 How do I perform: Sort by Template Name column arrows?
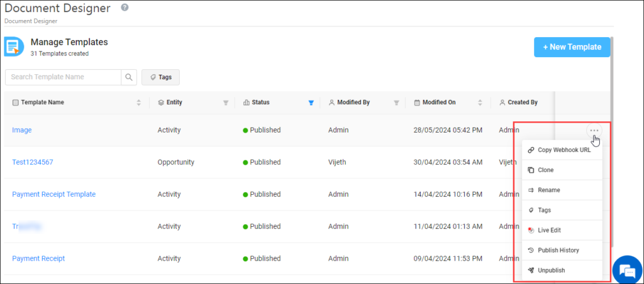(138, 102)
